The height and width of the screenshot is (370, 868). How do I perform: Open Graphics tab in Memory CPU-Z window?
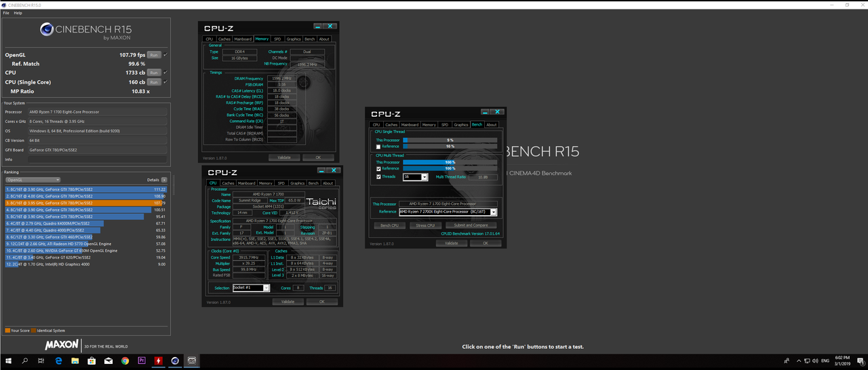point(294,39)
